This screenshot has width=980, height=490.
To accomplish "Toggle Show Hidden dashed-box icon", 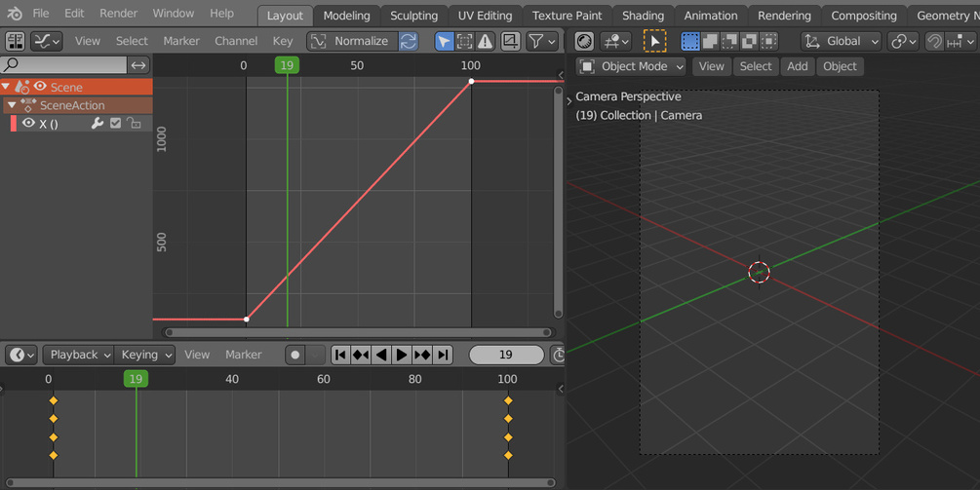I will click(464, 41).
